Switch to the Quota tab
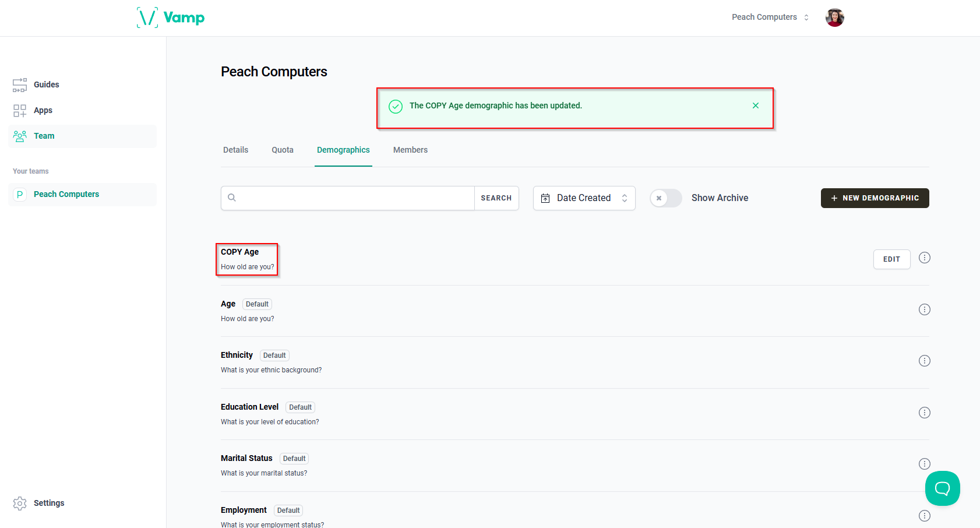This screenshot has height=528, width=980. coord(283,150)
